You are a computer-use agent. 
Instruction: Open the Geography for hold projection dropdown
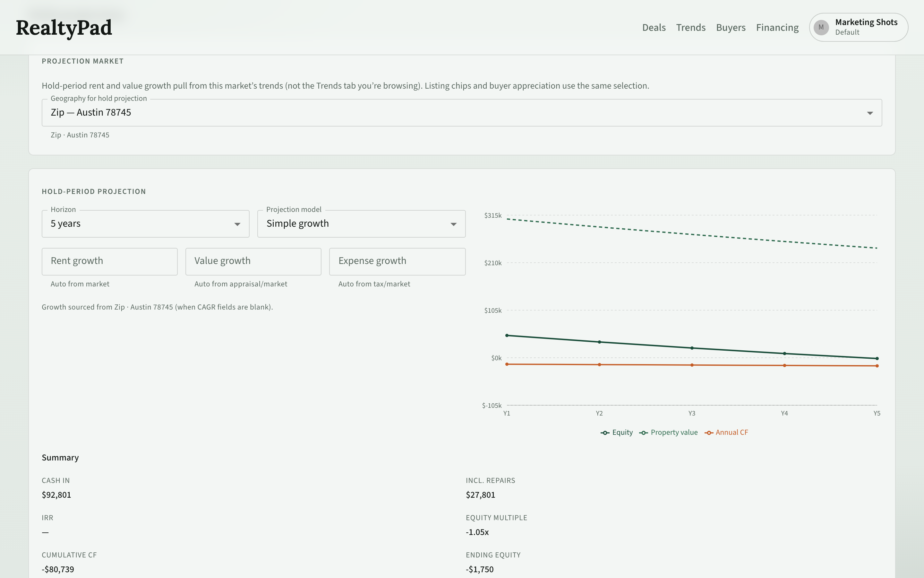click(462, 113)
